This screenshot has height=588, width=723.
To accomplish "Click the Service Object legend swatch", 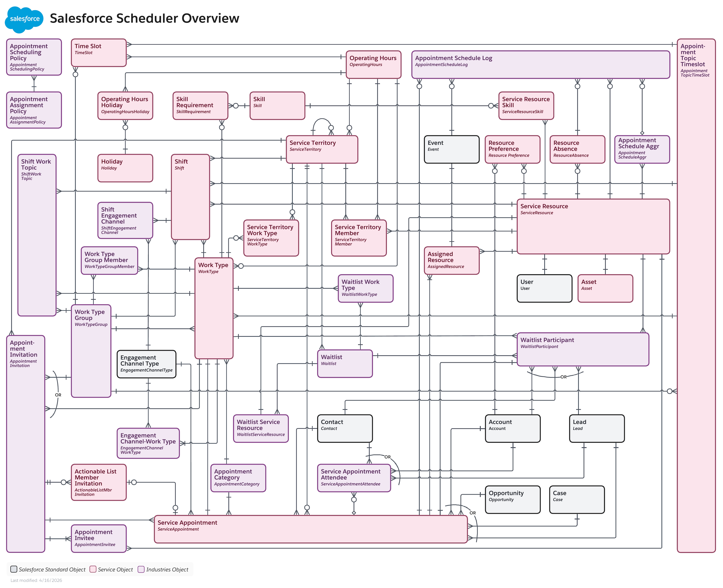I will click(93, 569).
